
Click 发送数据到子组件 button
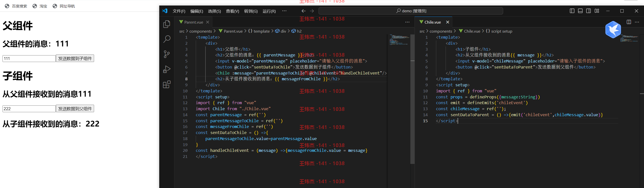point(75,58)
